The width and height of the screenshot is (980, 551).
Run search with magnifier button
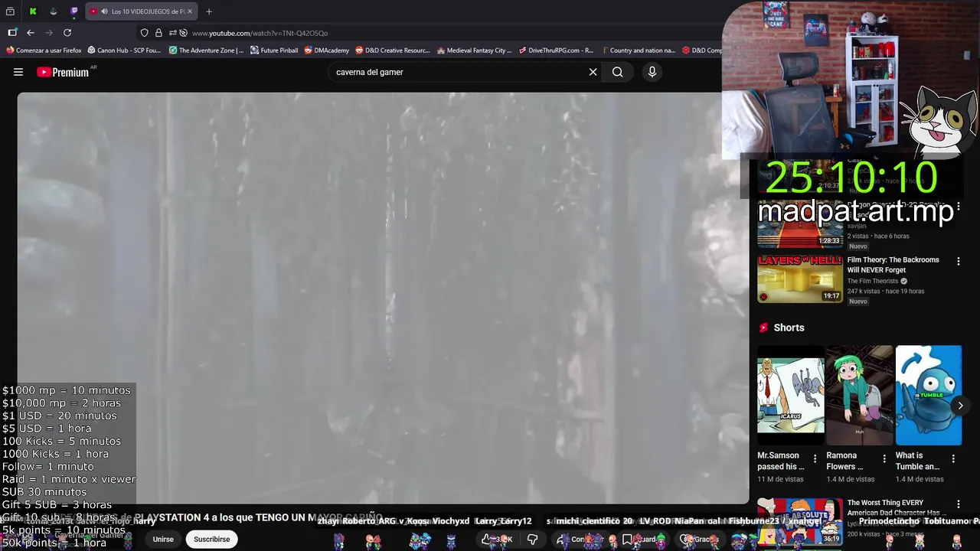[618, 72]
